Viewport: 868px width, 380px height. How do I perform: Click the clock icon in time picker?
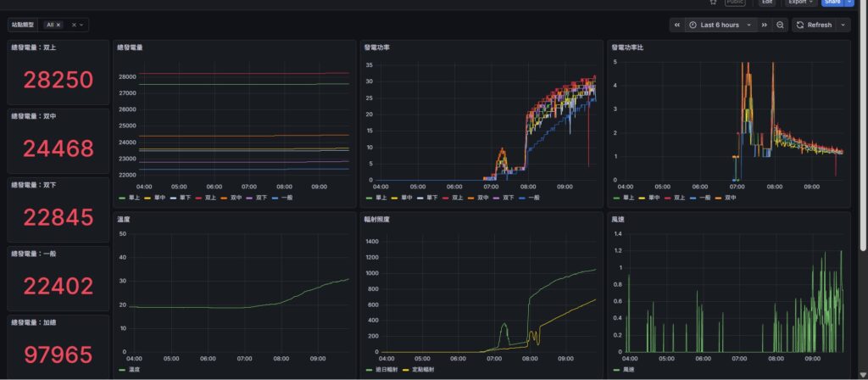tap(693, 25)
